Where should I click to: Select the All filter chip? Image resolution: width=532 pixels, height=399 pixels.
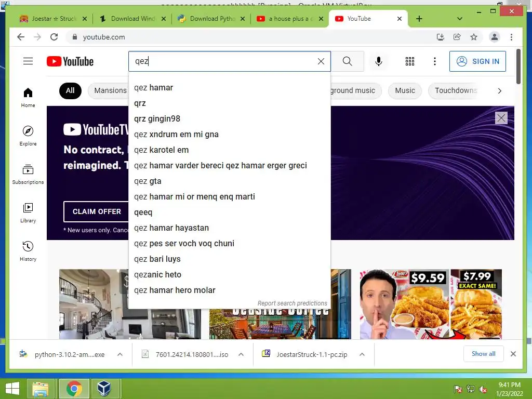(70, 90)
